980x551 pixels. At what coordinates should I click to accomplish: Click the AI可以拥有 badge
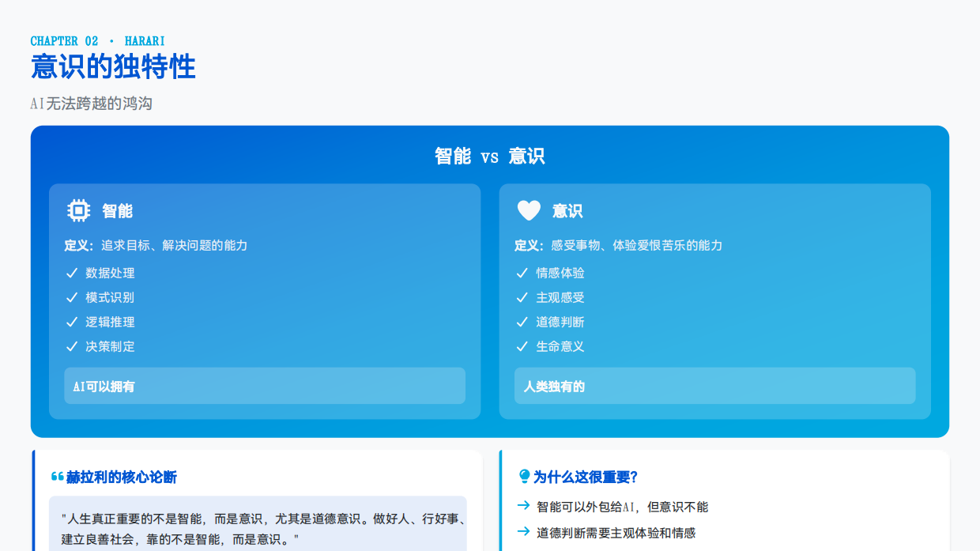(x=265, y=386)
